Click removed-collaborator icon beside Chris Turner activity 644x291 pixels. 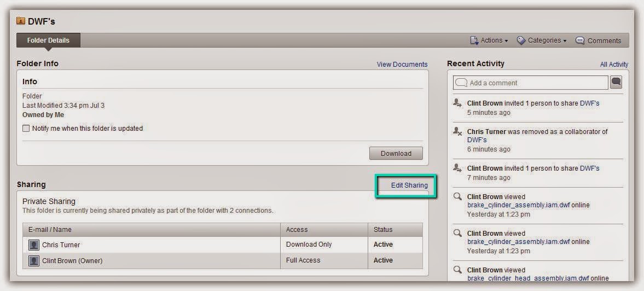[457, 131]
